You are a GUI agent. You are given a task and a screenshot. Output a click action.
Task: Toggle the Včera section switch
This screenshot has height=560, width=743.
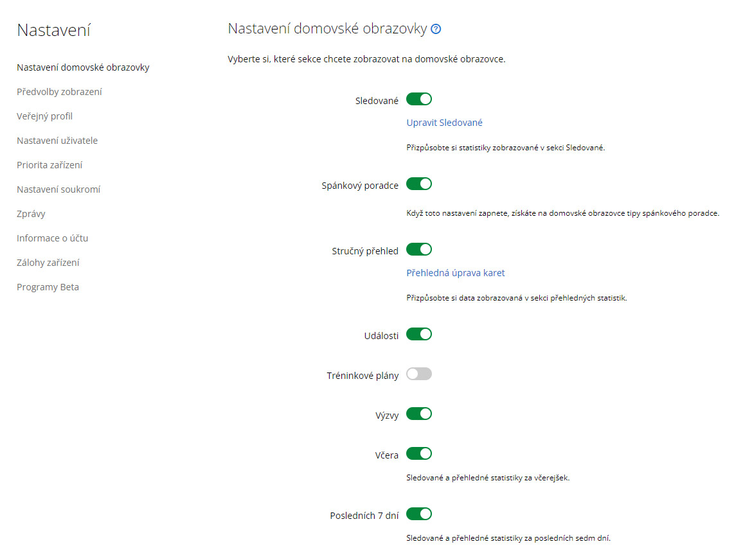[x=419, y=453]
